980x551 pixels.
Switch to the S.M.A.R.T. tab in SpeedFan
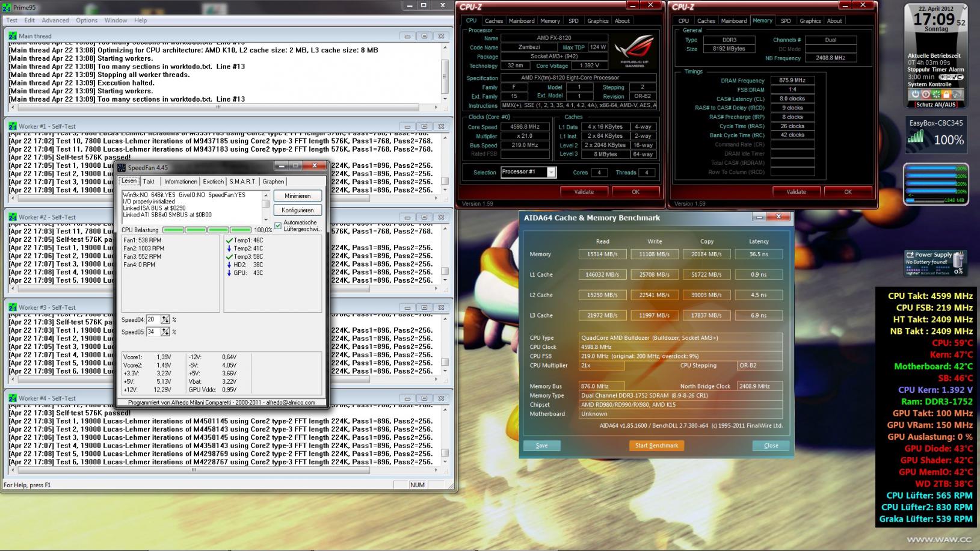[x=242, y=182]
